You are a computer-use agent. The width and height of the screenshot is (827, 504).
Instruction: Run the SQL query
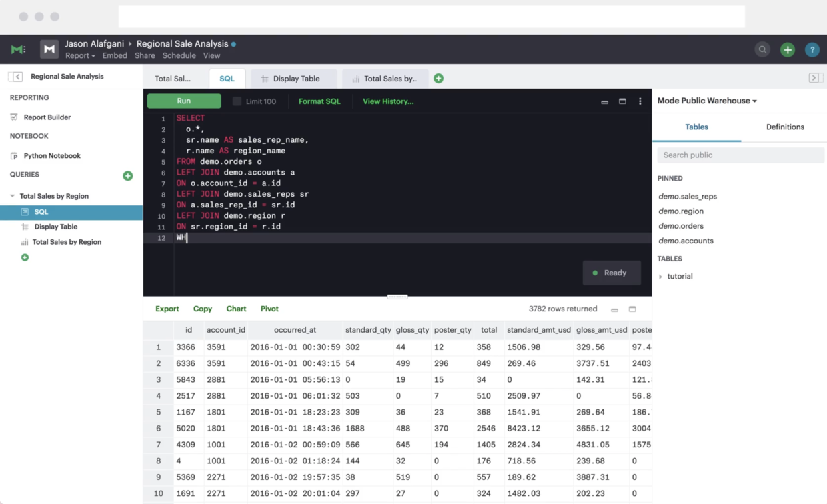point(184,101)
